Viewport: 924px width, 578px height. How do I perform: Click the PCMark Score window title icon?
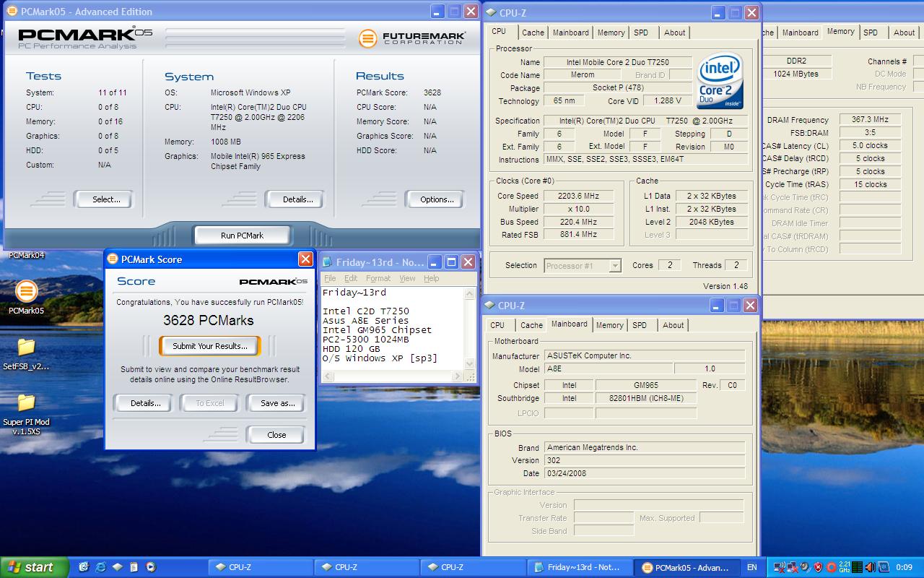(113, 259)
